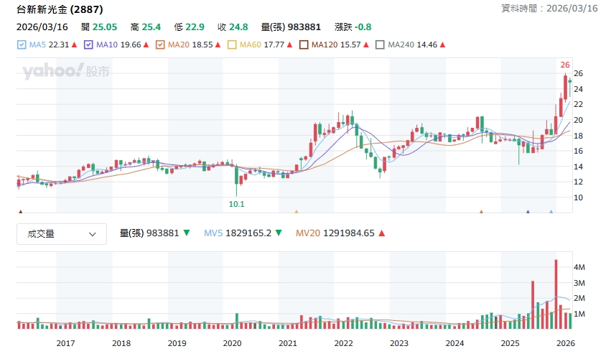Click the 26 high price label

(x=565, y=65)
